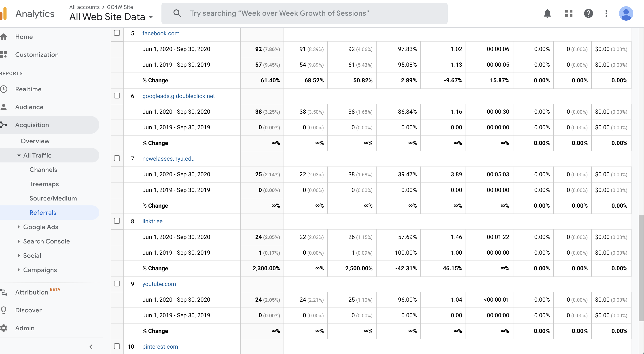Open the notifications bell icon
This screenshot has width=644, height=354.
pyautogui.click(x=547, y=13)
